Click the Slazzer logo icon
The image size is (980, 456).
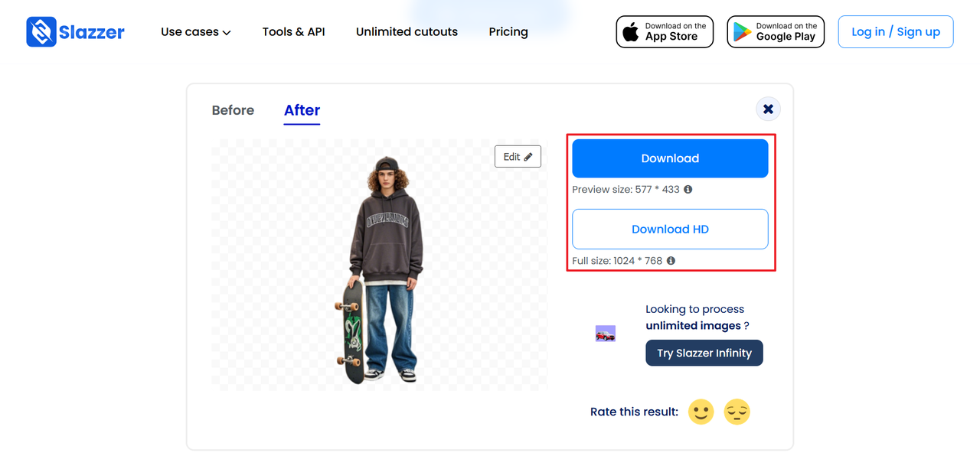point(41,32)
